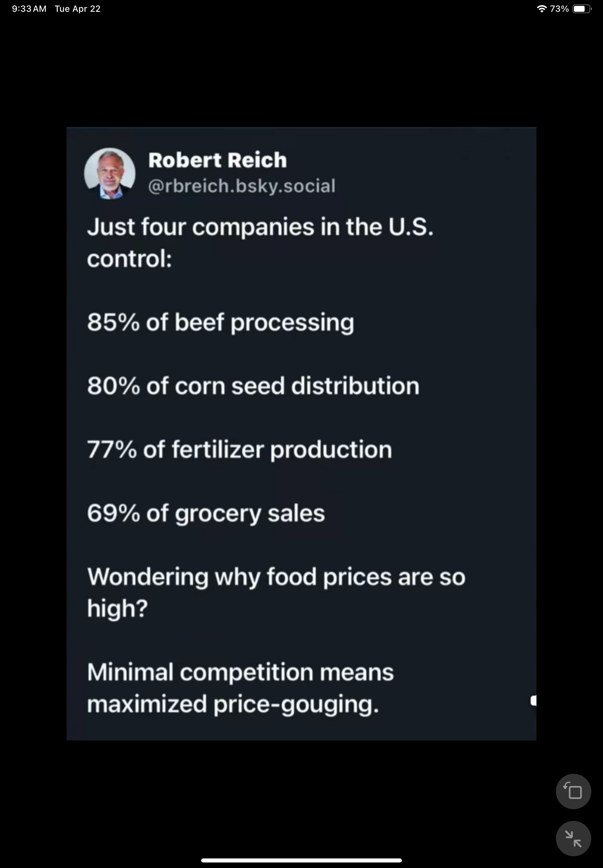Tap the 9:33 AM clock in status bar
The image size is (603, 868).
(x=29, y=9)
